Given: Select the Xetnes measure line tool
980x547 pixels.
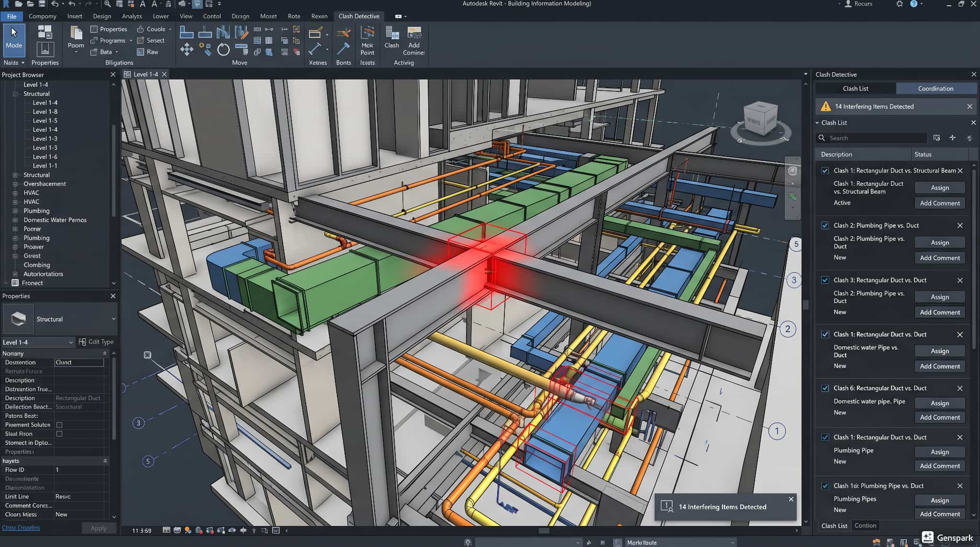Looking at the screenshot, I should pyautogui.click(x=314, y=49).
